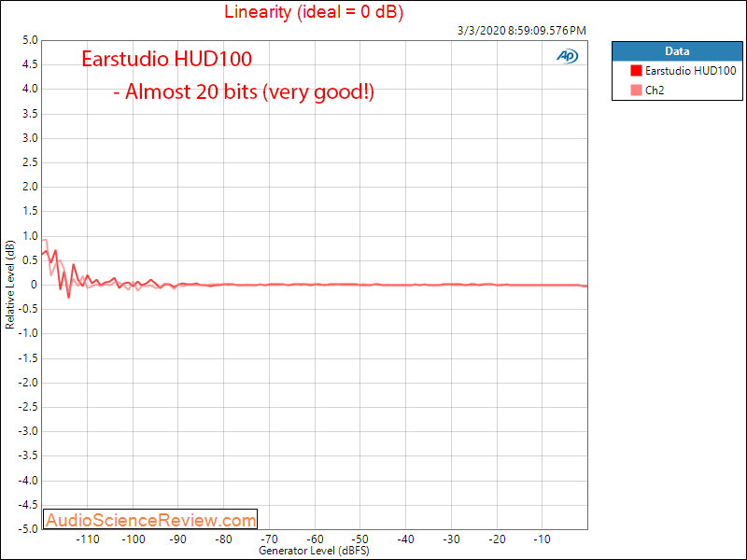Click the Earstudio HUD100 legend label

point(690,71)
